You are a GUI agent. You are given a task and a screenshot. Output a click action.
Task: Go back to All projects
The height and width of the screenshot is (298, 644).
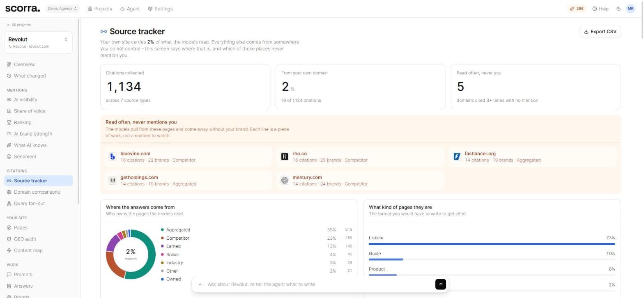coord(19,25)
